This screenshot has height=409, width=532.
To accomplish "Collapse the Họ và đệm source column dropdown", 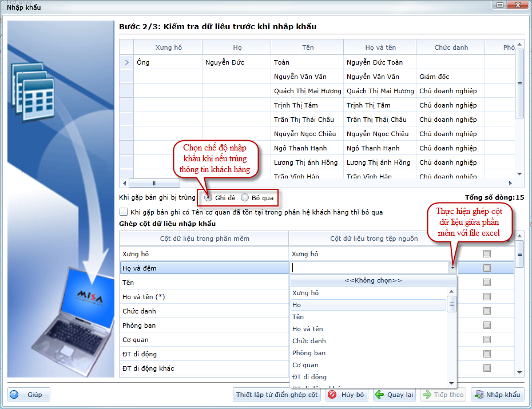I will [452, 268].
